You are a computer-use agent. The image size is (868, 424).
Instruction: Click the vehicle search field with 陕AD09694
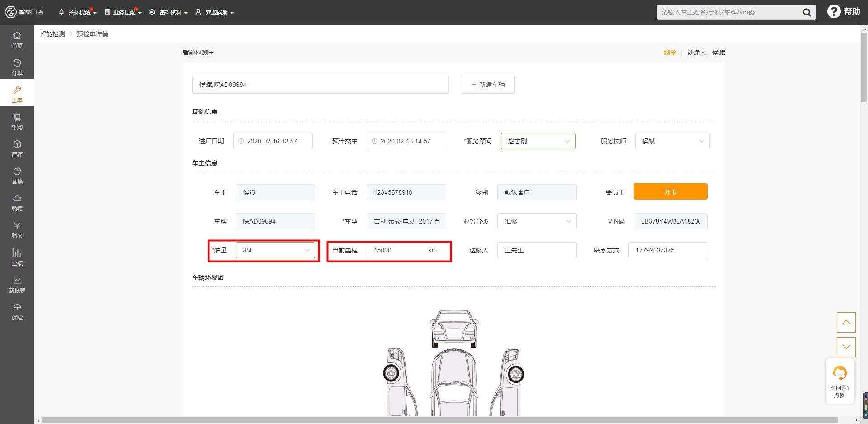point(321,85)
